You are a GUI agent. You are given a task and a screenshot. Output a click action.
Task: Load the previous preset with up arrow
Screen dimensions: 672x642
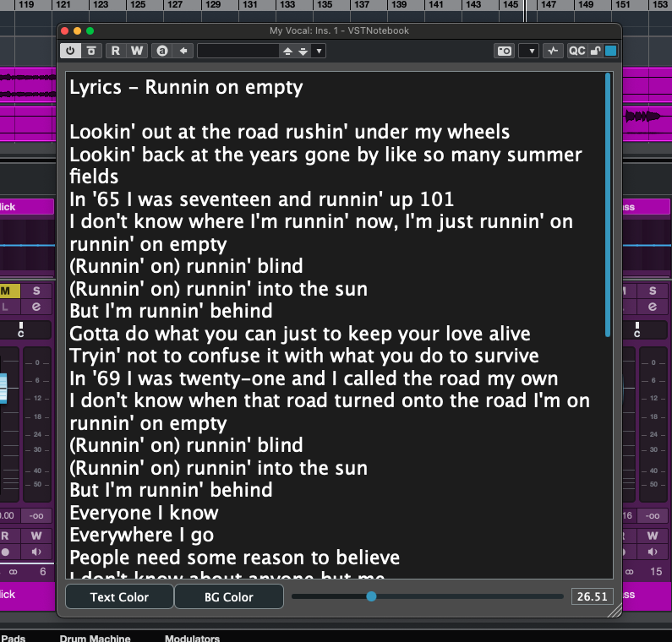pyautogui.click(x=288, y=52)
